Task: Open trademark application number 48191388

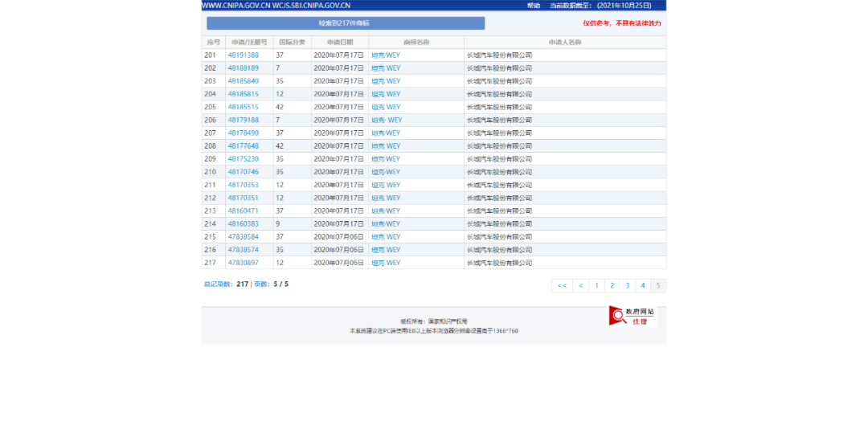Action: (243, 55)
